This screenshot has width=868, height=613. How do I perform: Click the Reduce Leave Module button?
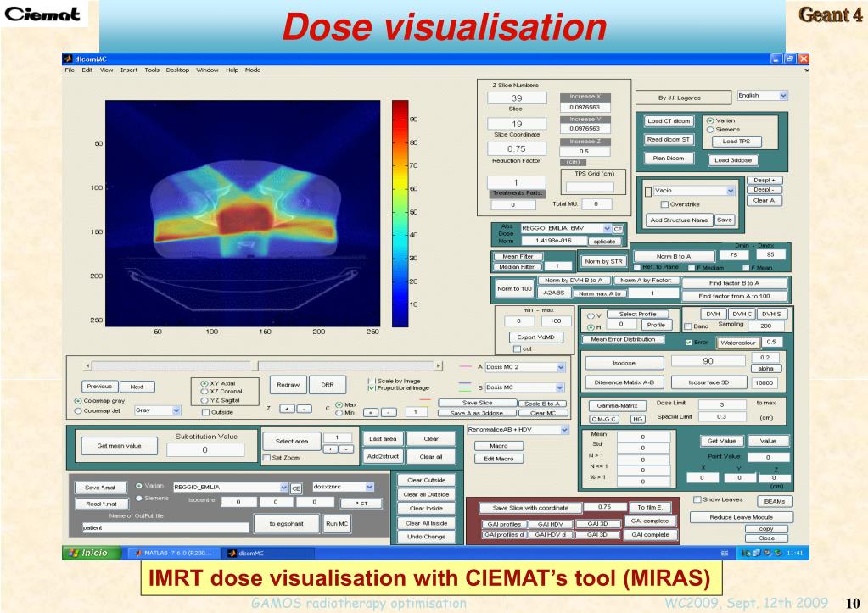(742, 517)
